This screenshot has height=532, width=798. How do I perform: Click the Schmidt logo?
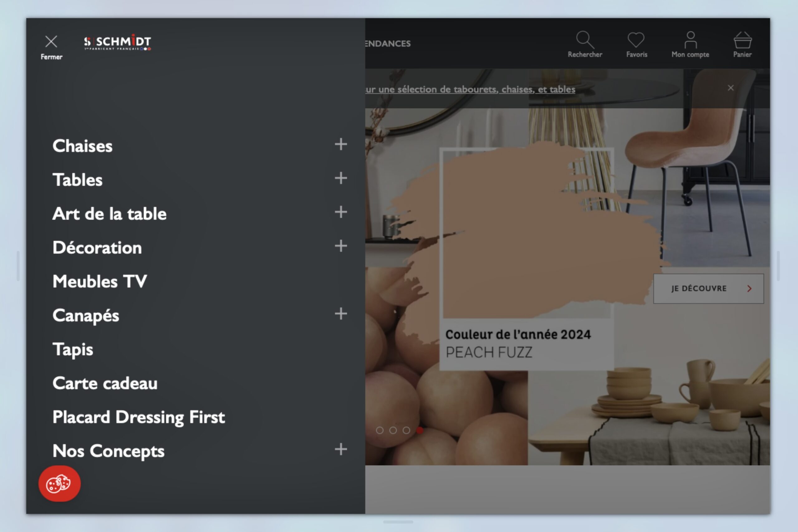point(118,41)
